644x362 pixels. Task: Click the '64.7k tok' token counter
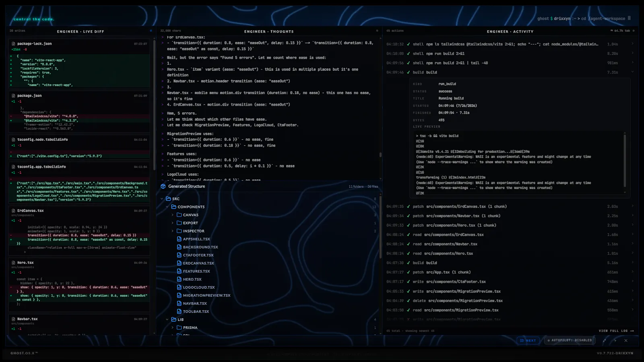pyautogui.click(x=620, y=31)
